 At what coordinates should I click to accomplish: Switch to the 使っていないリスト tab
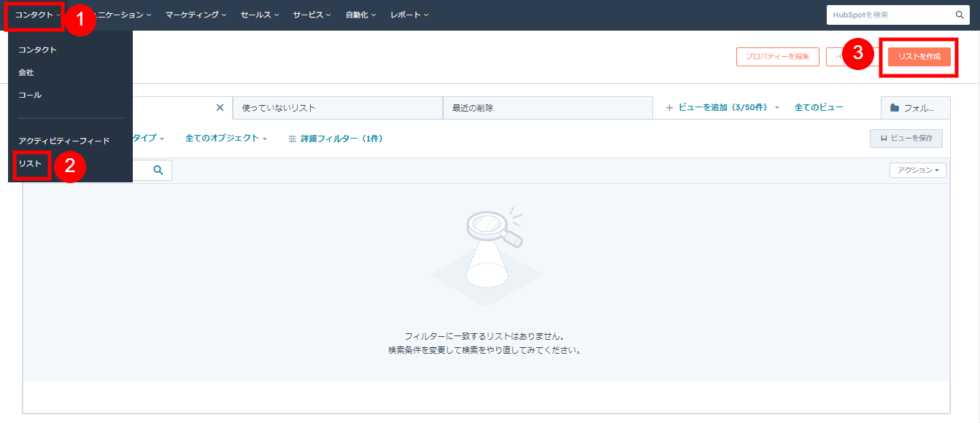338,108
